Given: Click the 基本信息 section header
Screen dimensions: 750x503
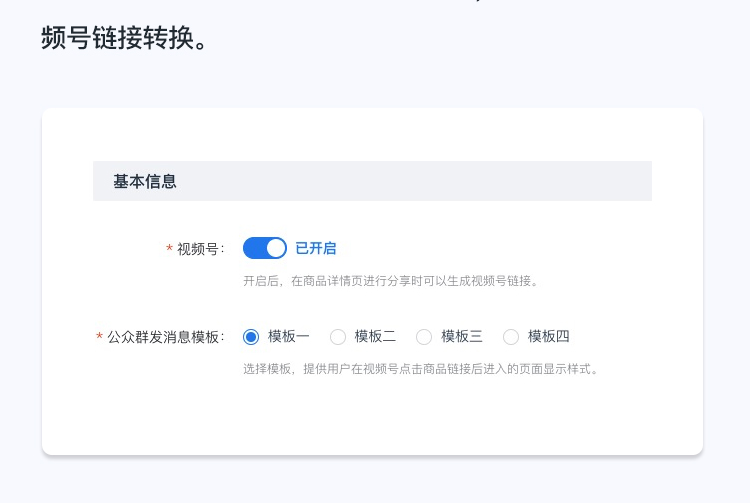Looking at the screenshot, I should tap(145, 181).
